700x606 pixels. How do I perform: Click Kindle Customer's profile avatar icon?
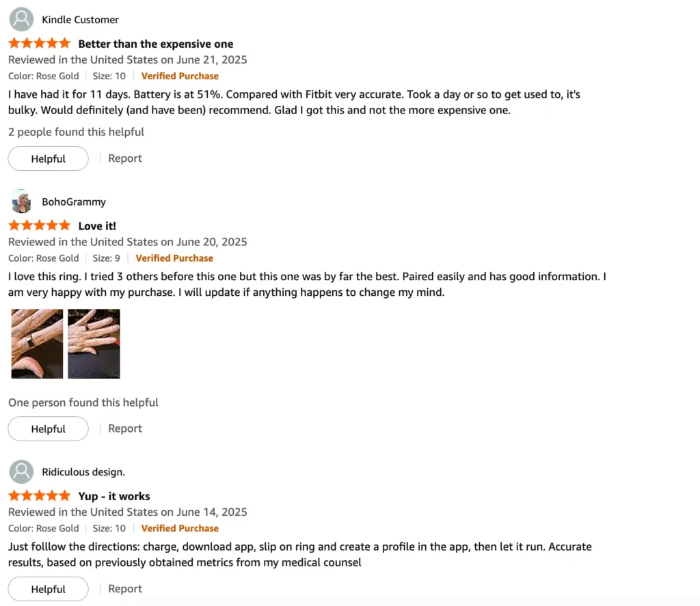(x=21, y=19)
